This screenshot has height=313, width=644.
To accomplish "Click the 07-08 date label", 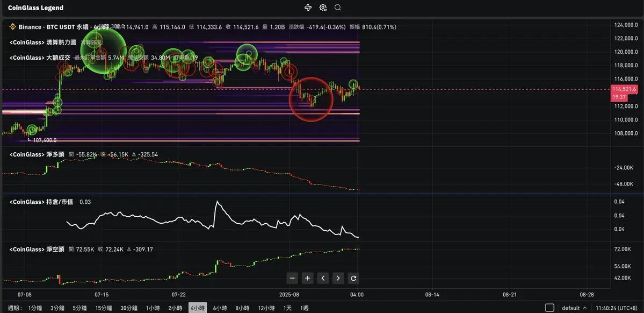I will [25, 295].
